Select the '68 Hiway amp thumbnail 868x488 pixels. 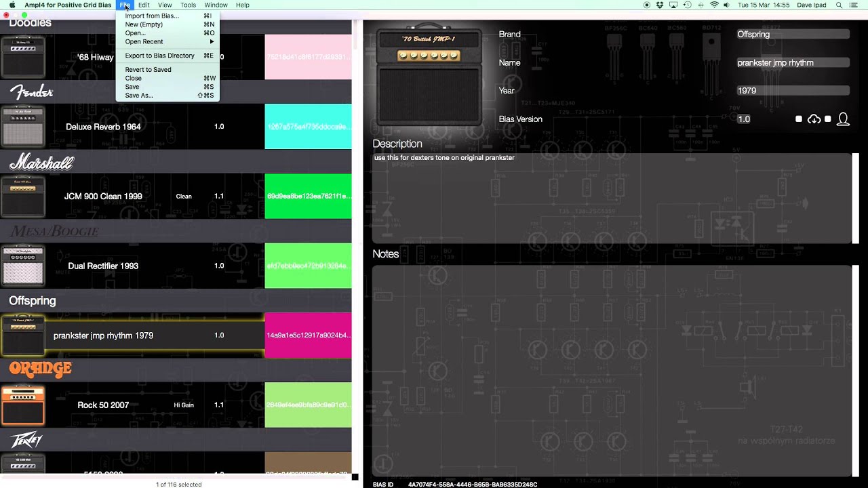pos(23,57)
